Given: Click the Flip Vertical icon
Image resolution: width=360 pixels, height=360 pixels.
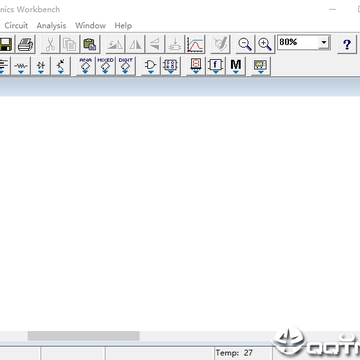Looking at the screenshot, I should click(155, 44).
